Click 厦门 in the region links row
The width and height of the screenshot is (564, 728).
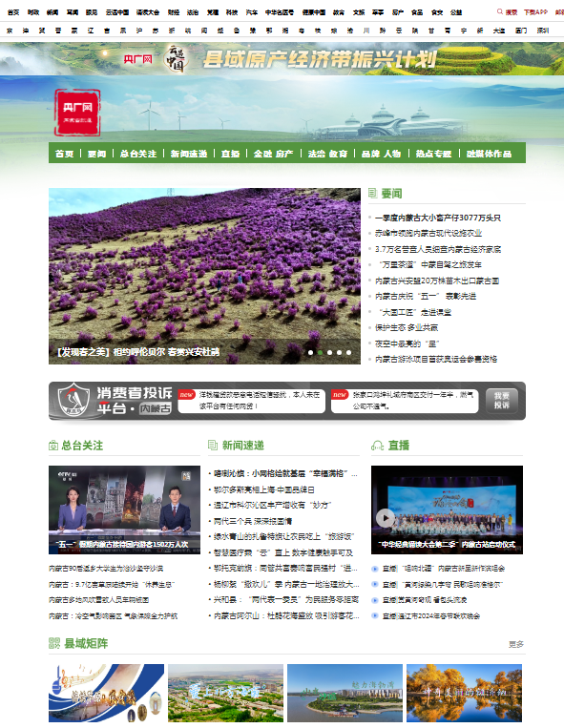521,31
